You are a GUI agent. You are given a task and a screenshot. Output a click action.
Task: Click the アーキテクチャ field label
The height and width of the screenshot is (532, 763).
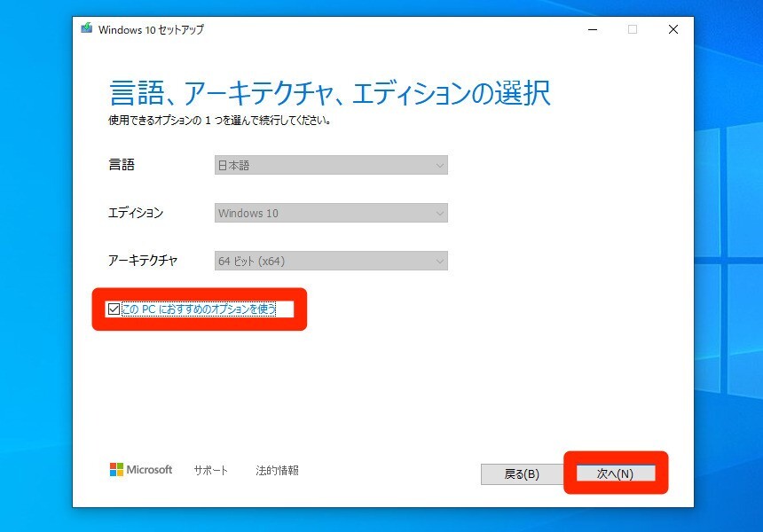(x=143, y=260)
